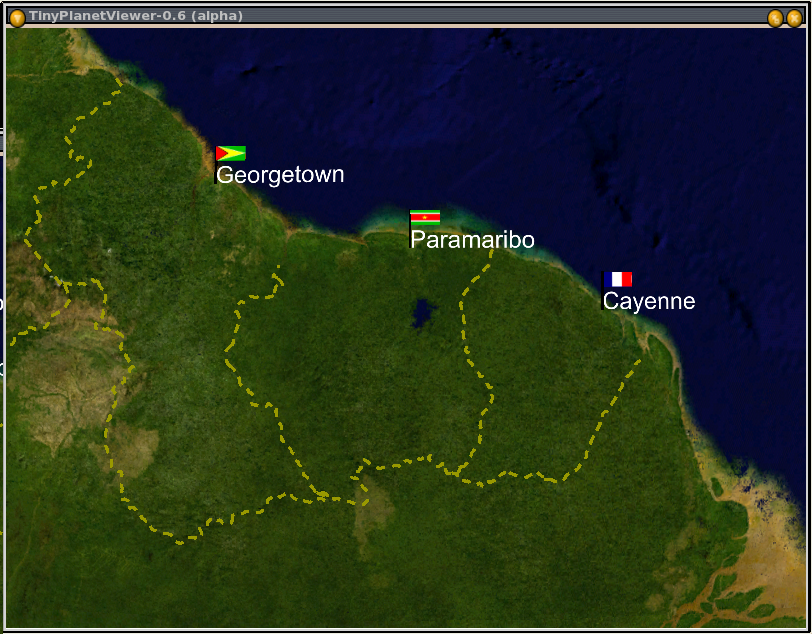Open the window menu button in title bar

tap(17, 17)
